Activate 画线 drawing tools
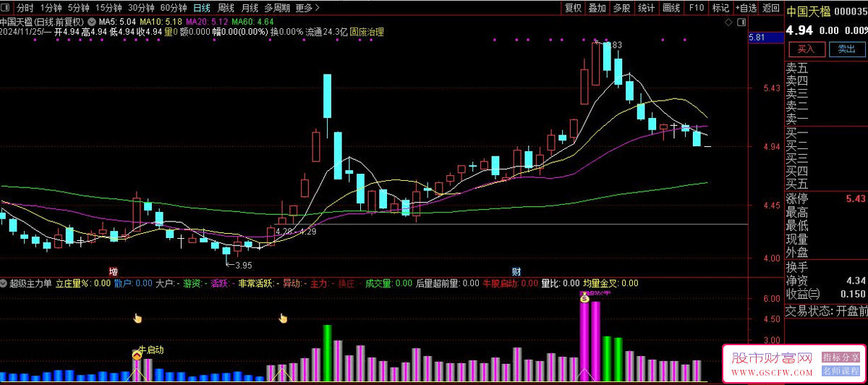This screenshot has height=385, width=868. 671,8
